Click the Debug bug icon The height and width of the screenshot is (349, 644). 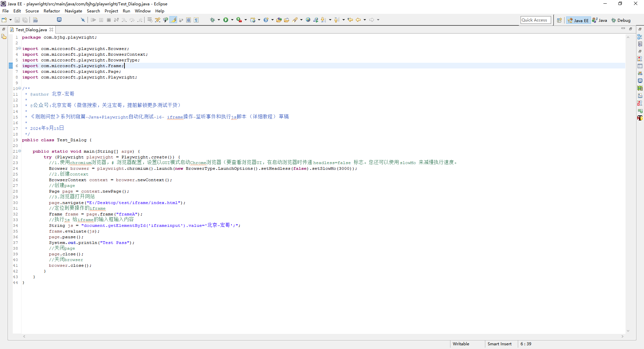(x=212, y=20)
